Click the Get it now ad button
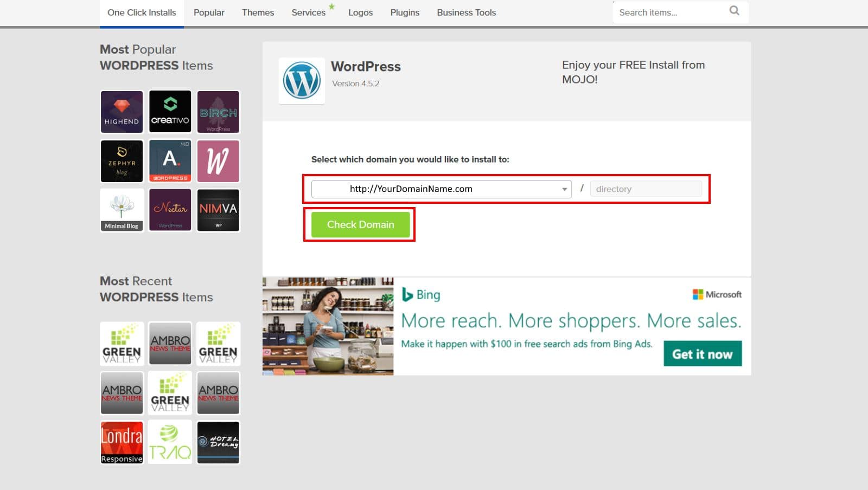The image size is (868, 490). [702, 354]
